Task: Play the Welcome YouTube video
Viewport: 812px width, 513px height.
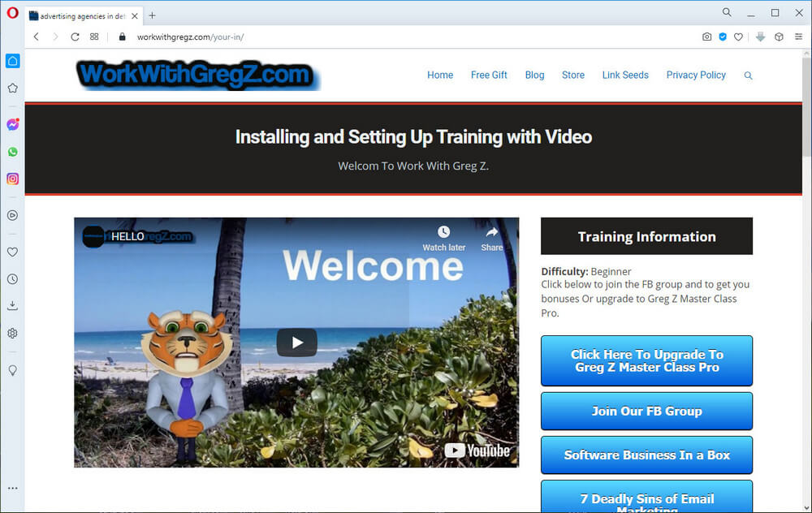Action: 296,343
